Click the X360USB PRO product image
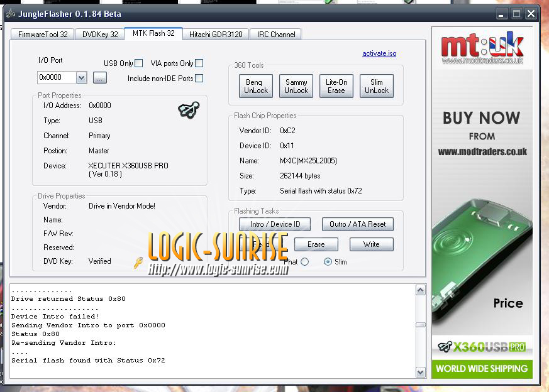 click(x=482, y=261)
